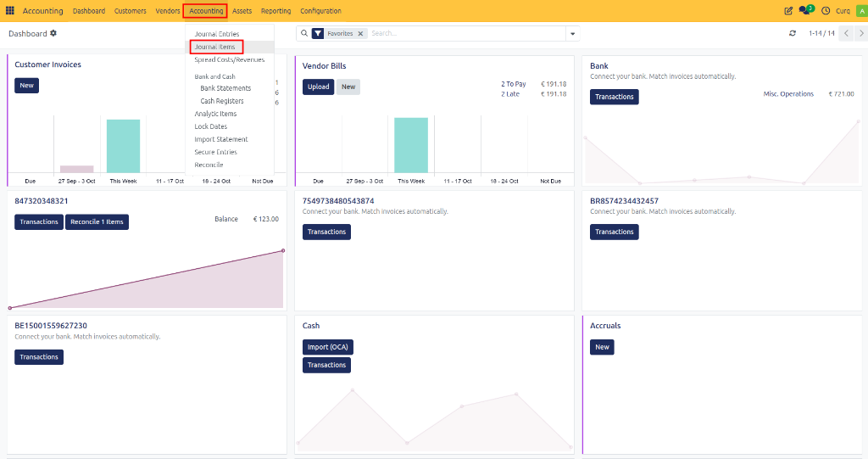Open Transactions for 847320348321
868x459 pixels.
point(39,221)
